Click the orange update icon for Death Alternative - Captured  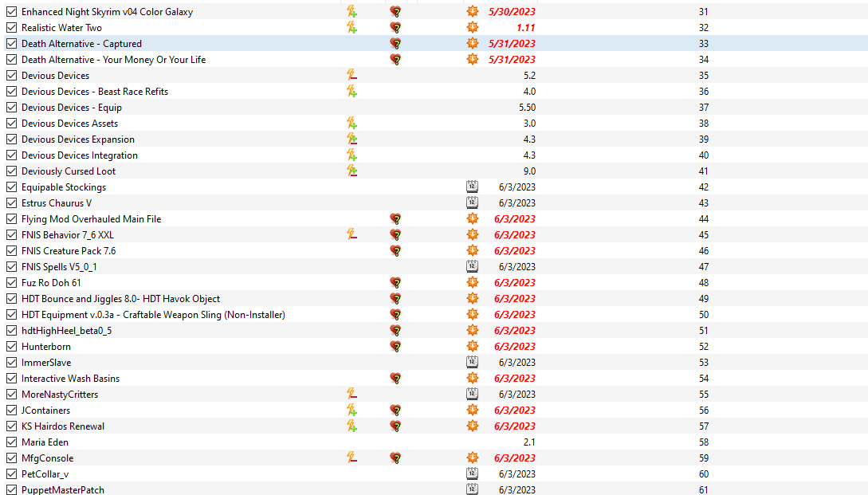(472, 43)
